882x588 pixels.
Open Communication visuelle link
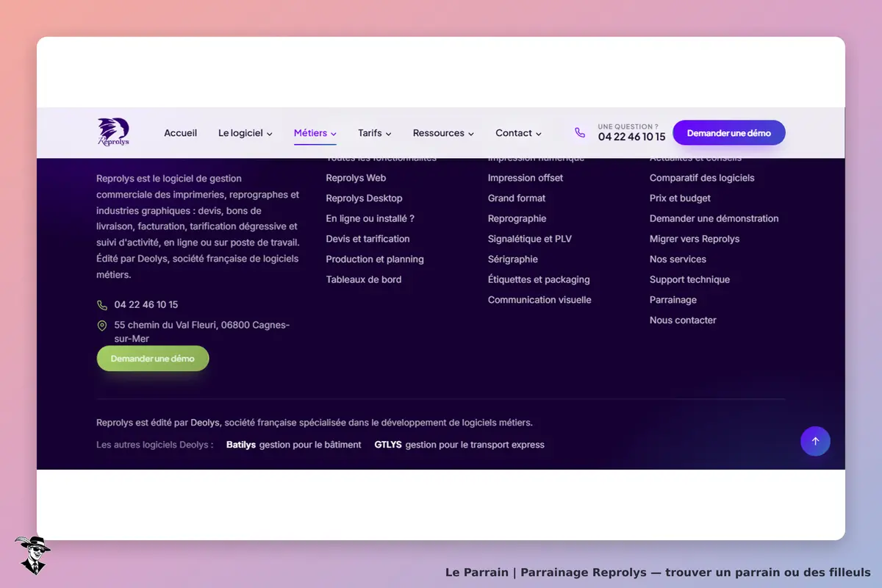539,300
